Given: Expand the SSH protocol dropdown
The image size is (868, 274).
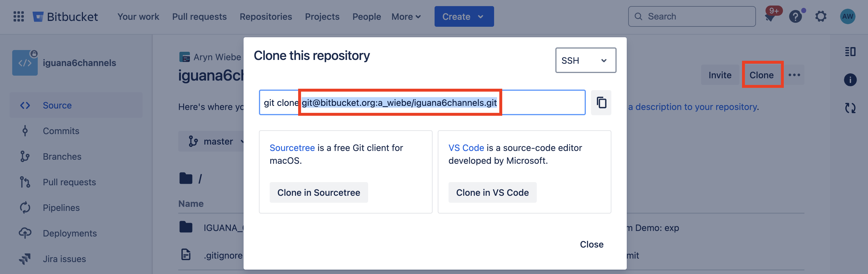Looking at the screenshot, I should (x=585, y=61).
